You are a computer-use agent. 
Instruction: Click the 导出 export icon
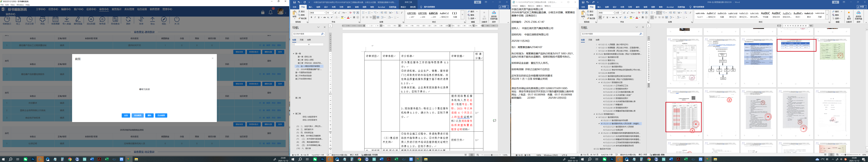pos(153,21)
